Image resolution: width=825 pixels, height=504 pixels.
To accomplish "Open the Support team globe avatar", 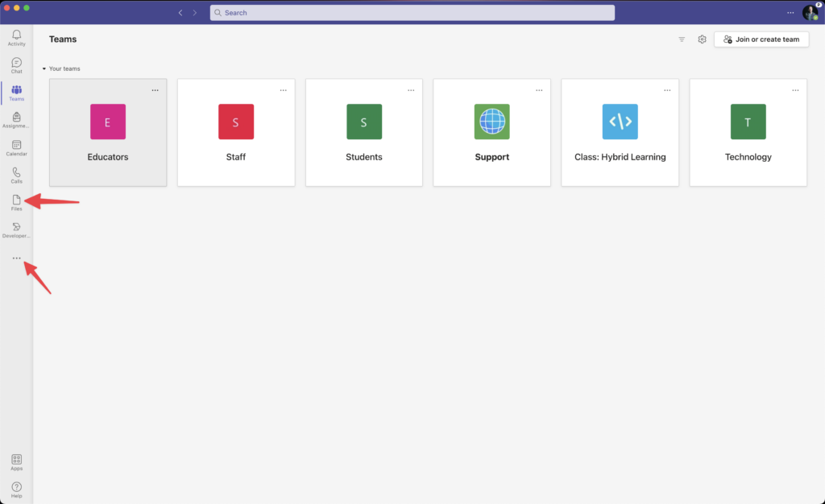I will click(492, 122).
